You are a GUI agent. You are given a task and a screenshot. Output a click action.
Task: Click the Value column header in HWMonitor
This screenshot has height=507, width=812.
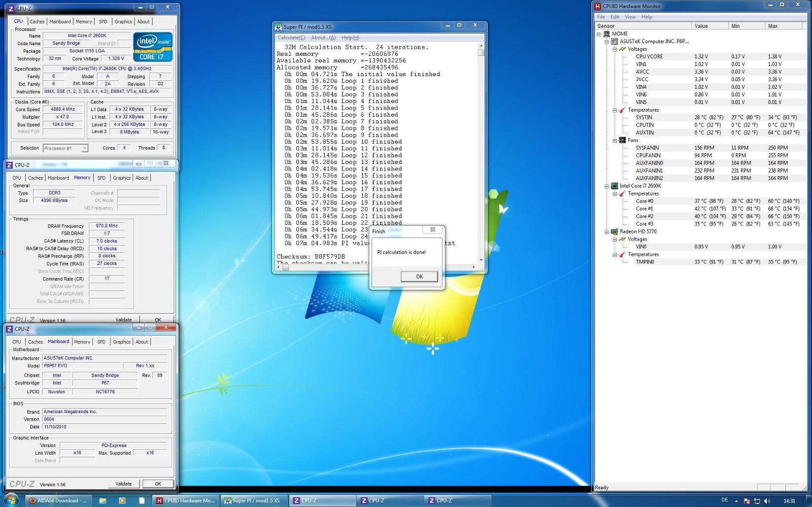(x=709, y=26)
